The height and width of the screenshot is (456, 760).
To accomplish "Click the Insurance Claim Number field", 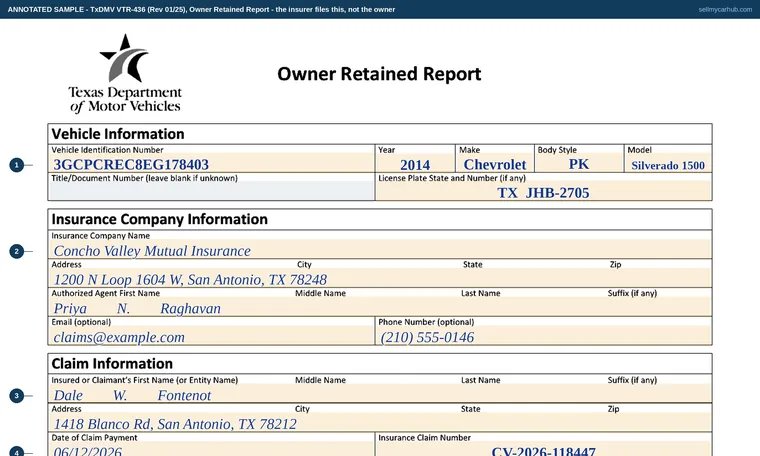I will tap(543, 449).
